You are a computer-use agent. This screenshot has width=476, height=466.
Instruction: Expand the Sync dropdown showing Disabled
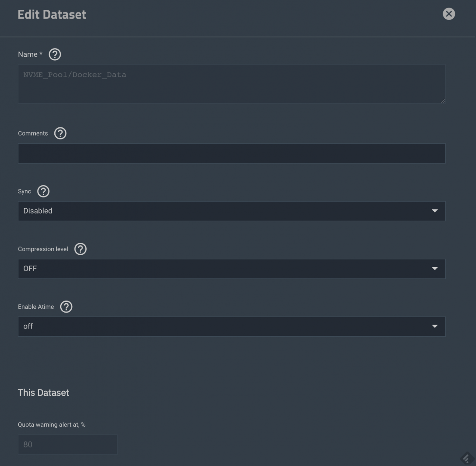(x=231, y=211)
